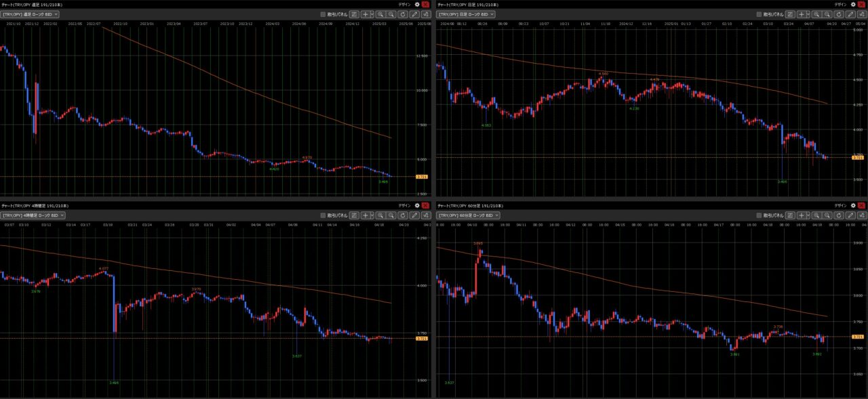The image size is (868, 399).
Task: Open the wave indicator icon in weekly (週足) chart
Action: [425, 14]
